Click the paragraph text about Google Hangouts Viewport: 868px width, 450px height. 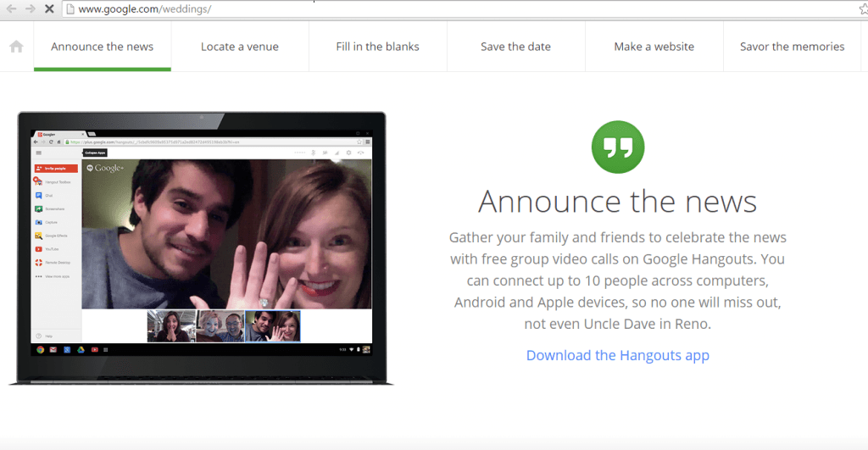click(x=618, y=281)
